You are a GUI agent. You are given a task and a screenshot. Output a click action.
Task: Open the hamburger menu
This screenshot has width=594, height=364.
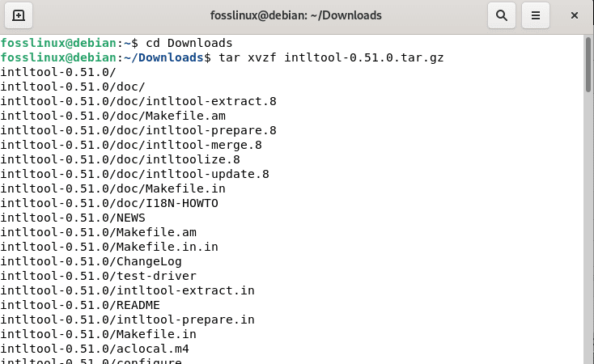tap(535, 15)
